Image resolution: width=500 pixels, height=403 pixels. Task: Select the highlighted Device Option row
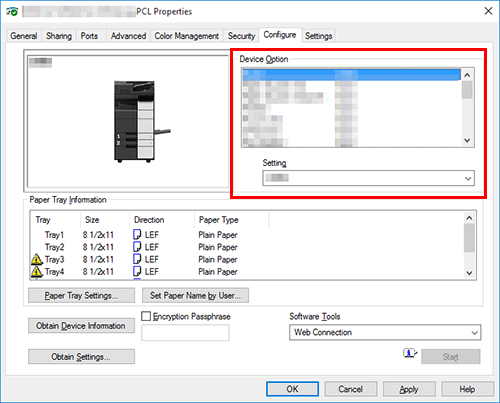click(351, 75)
